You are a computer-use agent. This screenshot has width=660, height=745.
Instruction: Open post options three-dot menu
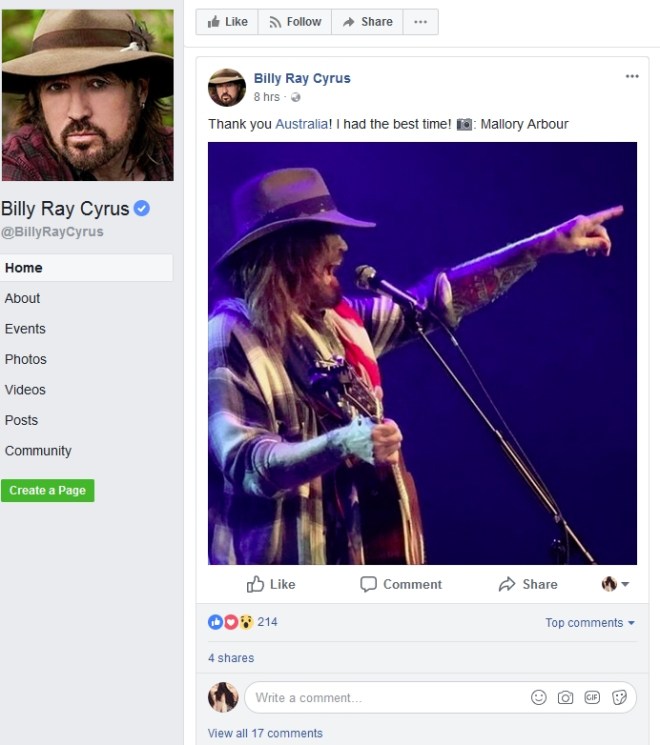(x=632, y=77)
